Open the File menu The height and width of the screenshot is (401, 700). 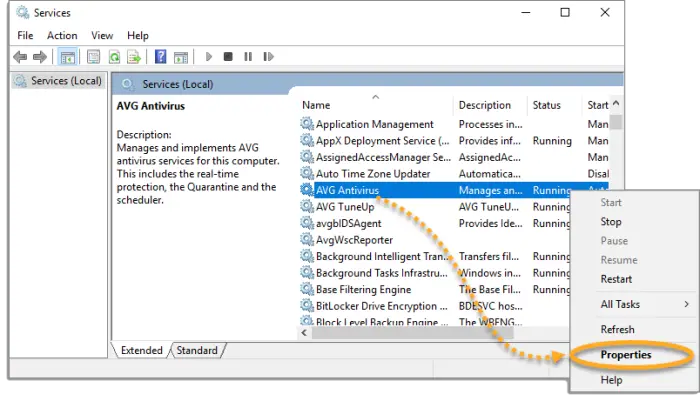pos(25,35)
